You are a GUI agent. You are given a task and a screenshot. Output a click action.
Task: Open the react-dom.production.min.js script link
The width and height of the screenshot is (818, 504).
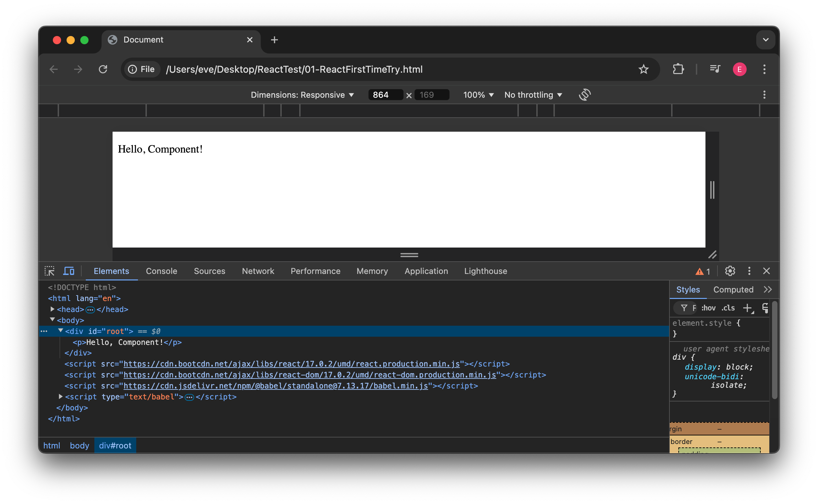(x=309, y=375)
